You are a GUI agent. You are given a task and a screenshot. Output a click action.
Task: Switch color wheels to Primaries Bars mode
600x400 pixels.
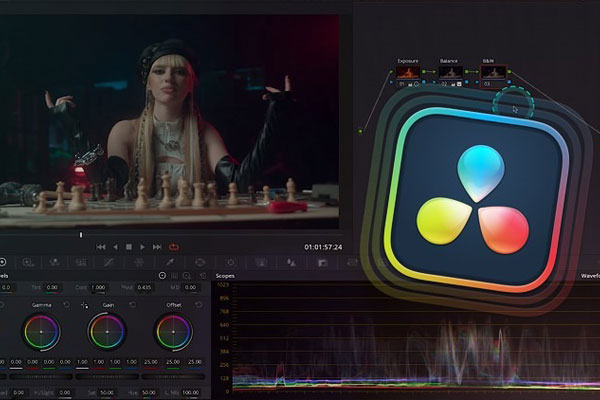click(x=174, y=276)
